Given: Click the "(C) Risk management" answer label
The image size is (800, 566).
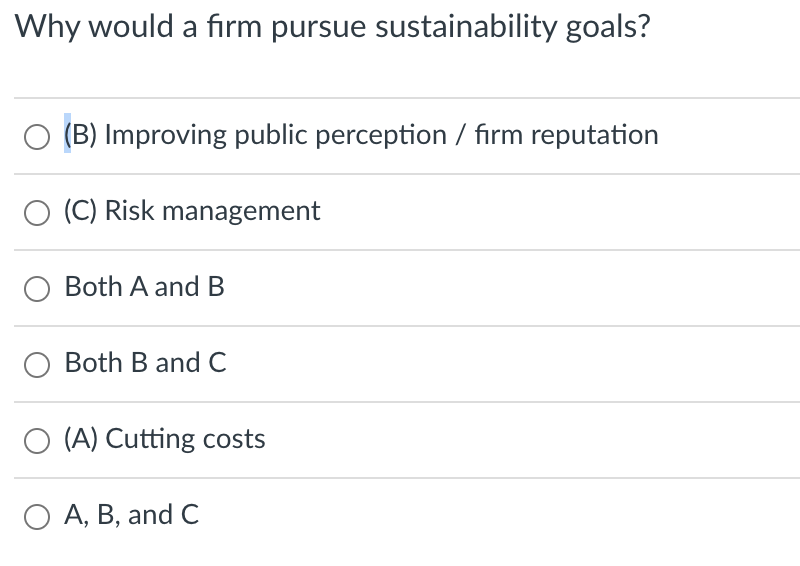Looking at the screenshot, I should coord(192,211).
